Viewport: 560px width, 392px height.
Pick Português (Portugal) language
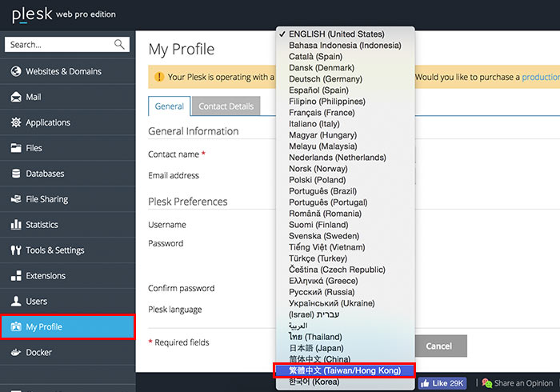coord(345,202)
